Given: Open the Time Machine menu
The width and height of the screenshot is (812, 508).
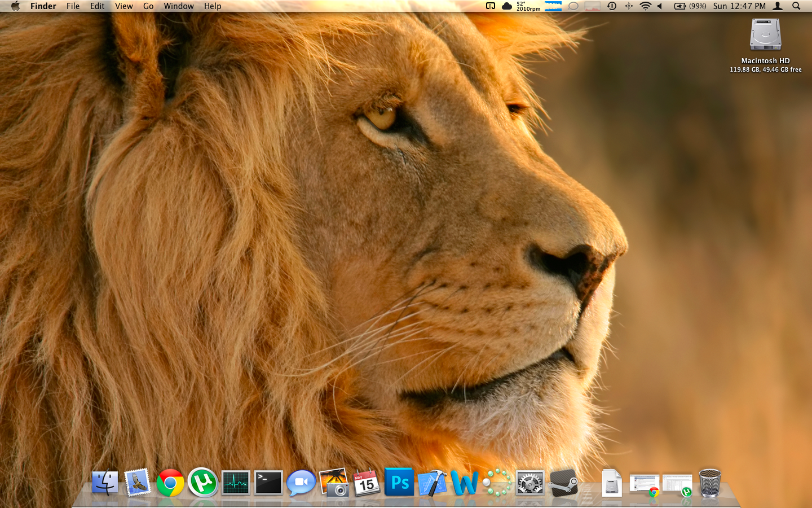Looking at the screenshot, I should [612, 6].
